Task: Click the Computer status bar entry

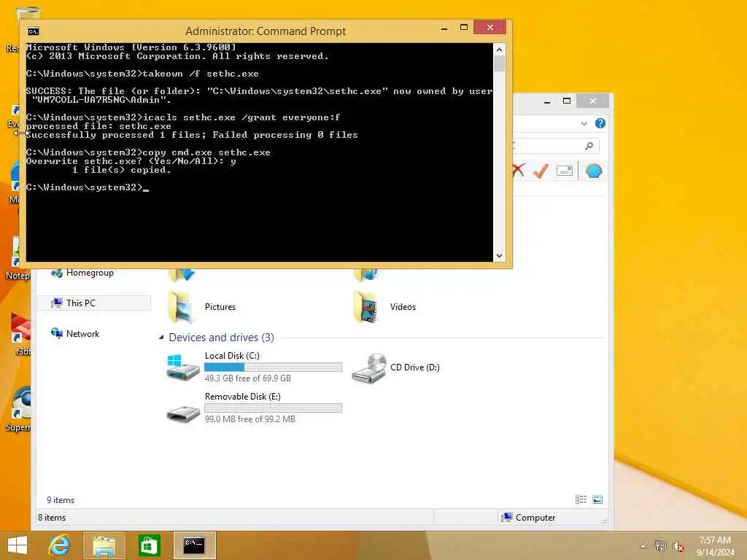Action: pos(529,518)
